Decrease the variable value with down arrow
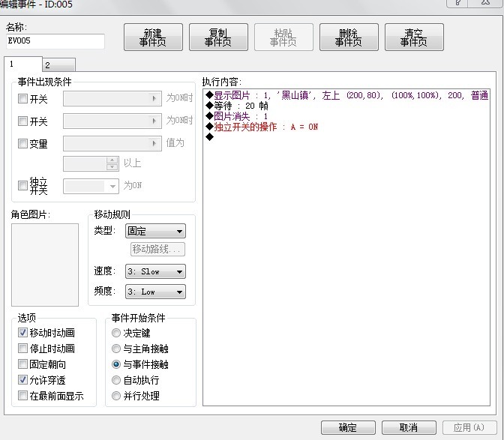Image resolution: width=504 pixels, height=440 pixels. point(112,167)
